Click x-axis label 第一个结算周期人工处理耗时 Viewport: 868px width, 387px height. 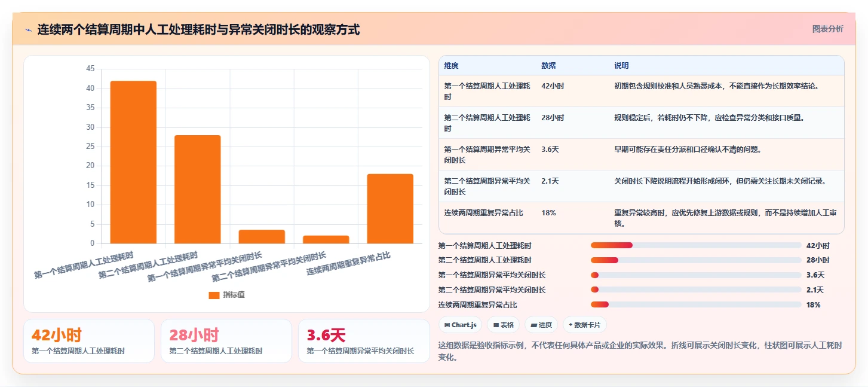point(83,266)
